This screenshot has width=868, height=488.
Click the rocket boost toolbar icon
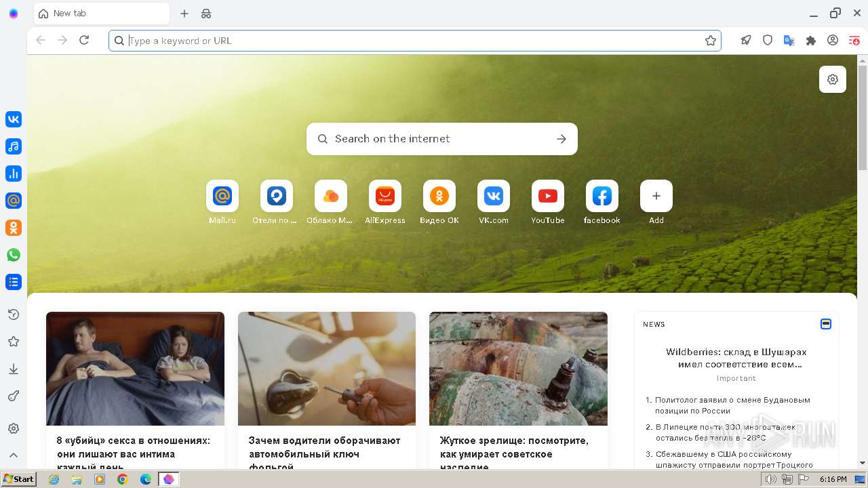pos(746,41)
